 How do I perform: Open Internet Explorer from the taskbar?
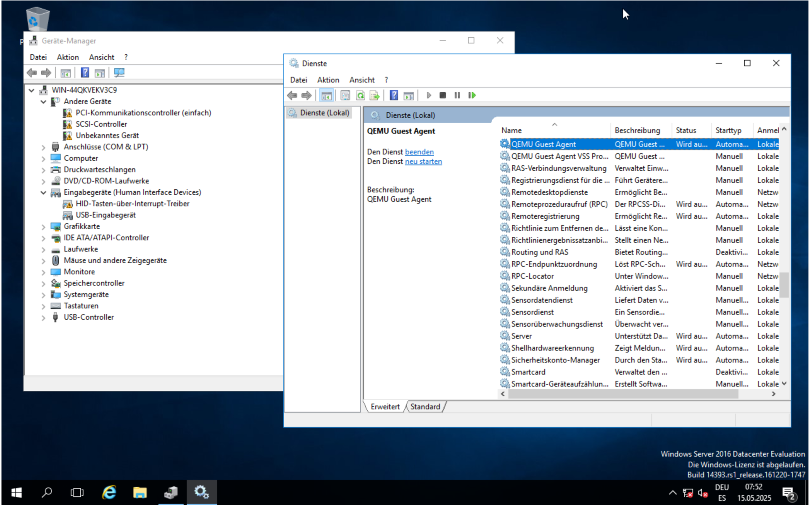click(109, 493)
